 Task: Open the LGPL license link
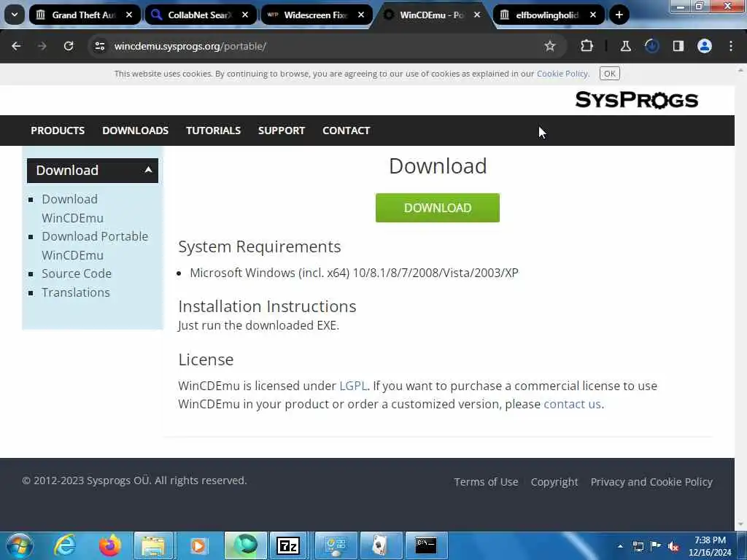click(x=353, y=386)
